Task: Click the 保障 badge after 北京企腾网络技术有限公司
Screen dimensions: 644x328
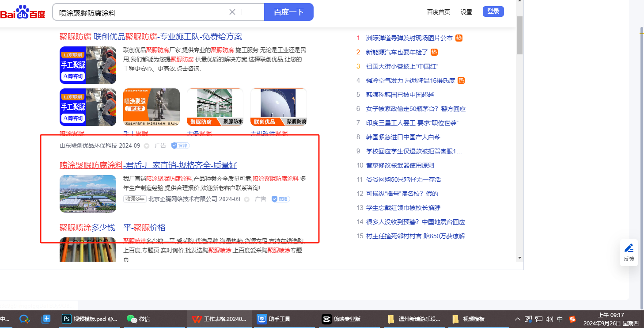Action: [280, 199]
